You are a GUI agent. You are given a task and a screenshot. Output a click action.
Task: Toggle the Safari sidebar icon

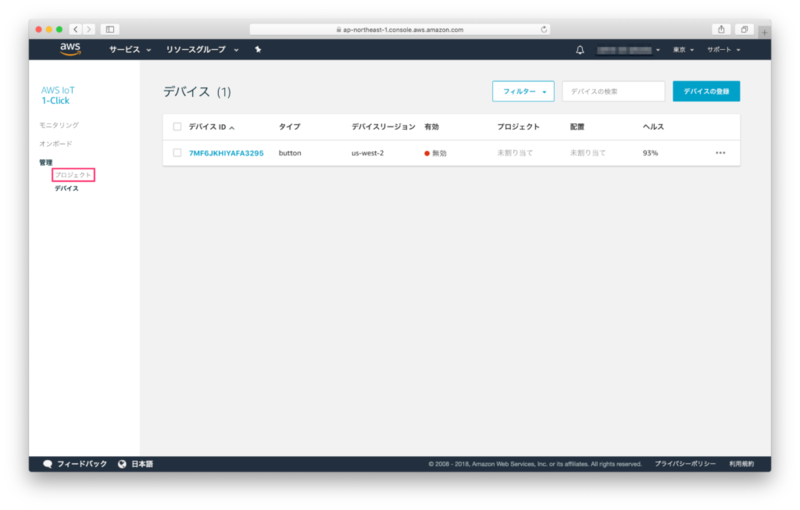point(110,30)
